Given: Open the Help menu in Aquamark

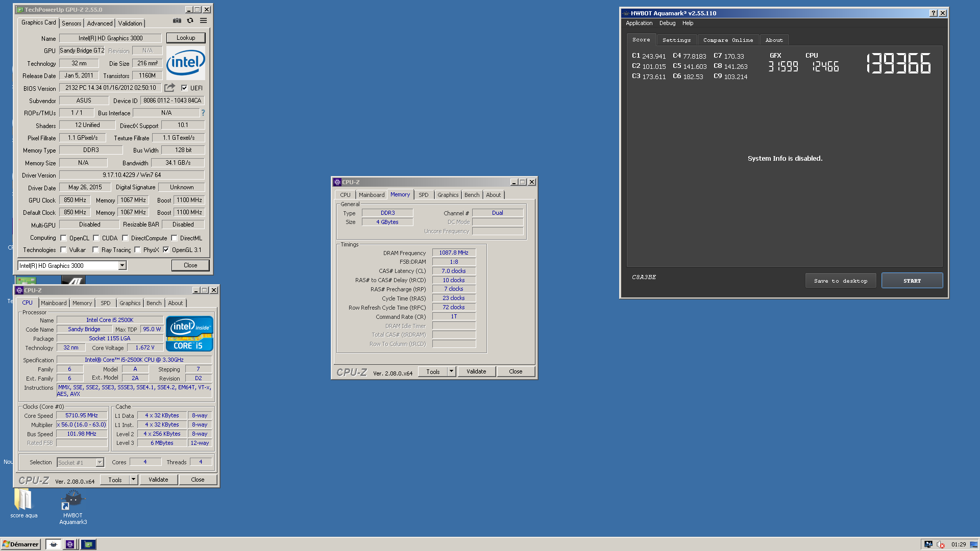Looking at the screenshot, I should click(x=688, y=23).
